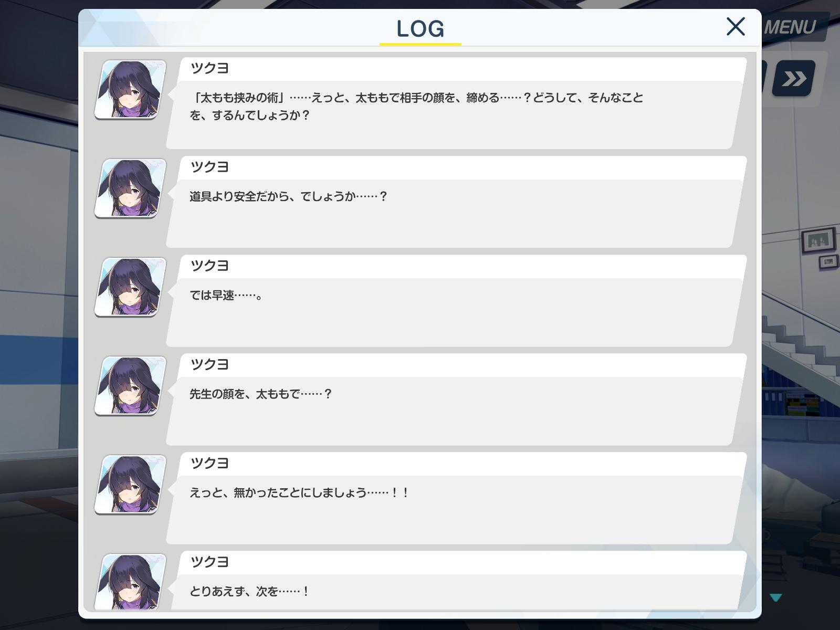Click Tsukuyo's portrait beside 道具より安全だから line
The width and height of the screenshot is (840, 630).
point(130,188)
